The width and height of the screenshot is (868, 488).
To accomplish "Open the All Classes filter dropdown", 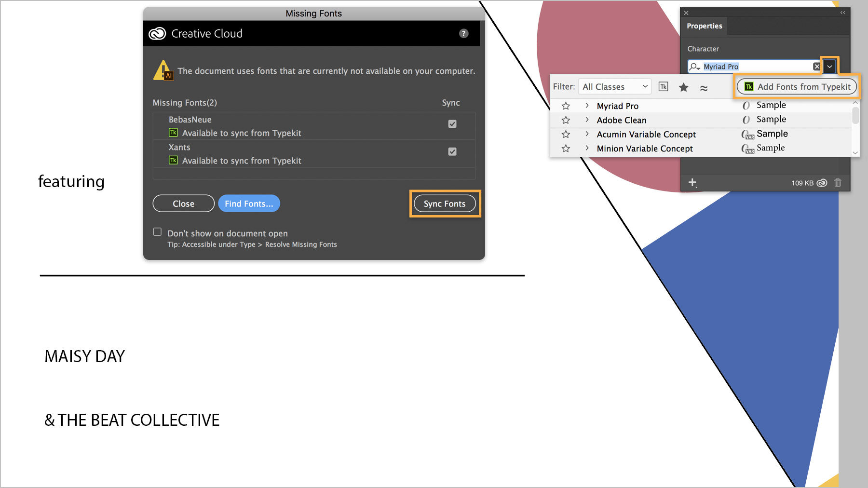I will click(614, 86).
